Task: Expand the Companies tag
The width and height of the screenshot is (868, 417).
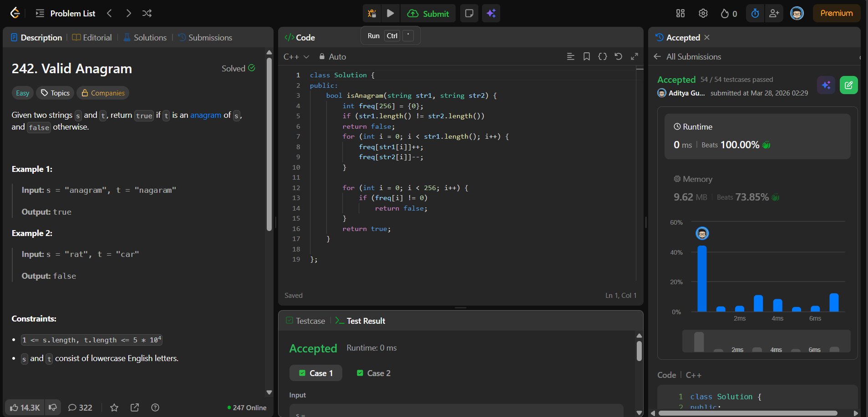Action: pyautogui.click(x=103, y=93)
